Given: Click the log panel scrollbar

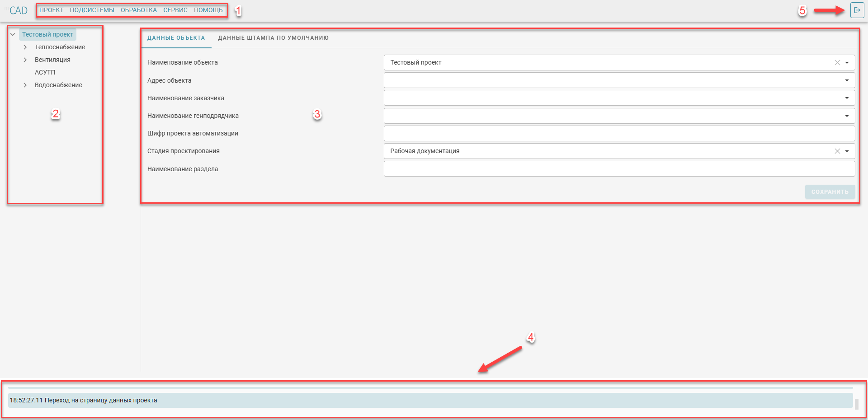Looking at the screenshot, I should [856, 403].
